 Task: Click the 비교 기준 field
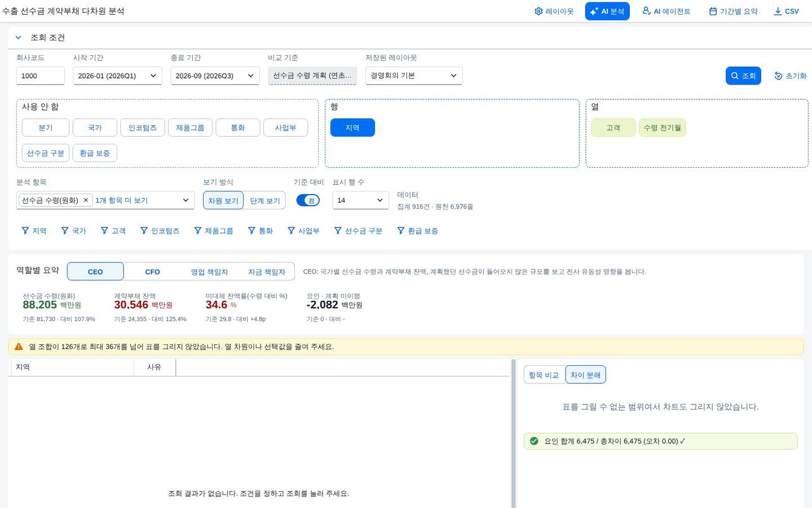312,76
